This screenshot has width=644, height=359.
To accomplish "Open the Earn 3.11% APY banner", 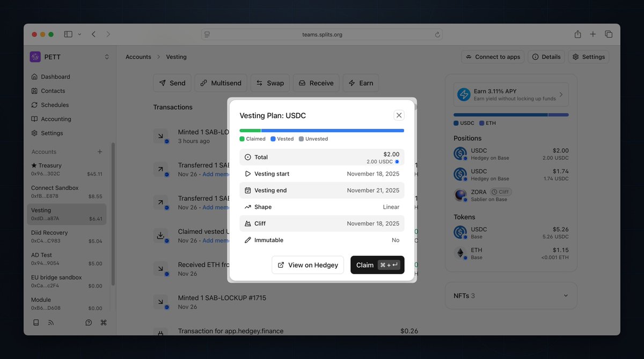I will pos(511,94).
